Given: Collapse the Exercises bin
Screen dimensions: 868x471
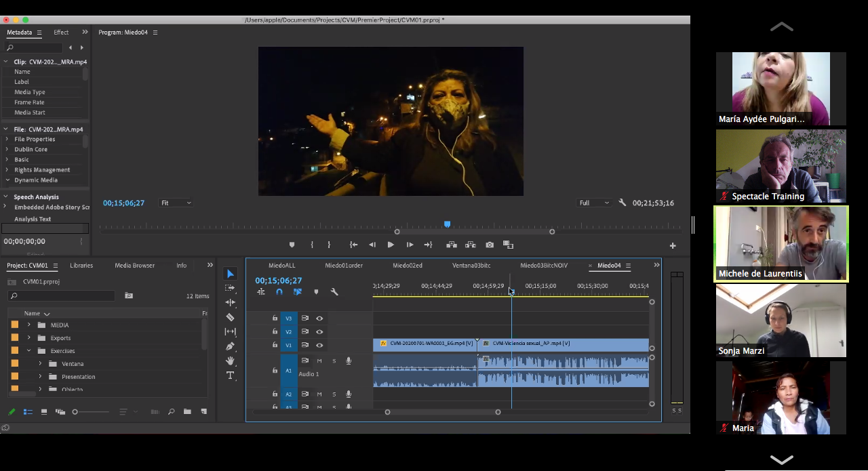Looking at the screenshot, I should (x=28, y=350).
